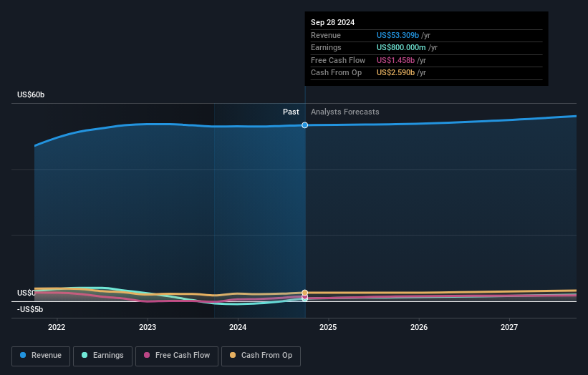Click the US$800.000m earnings value in tooltip
Image resolution: width=588 pixels, height=375 pixels.
tap(401, 47)
